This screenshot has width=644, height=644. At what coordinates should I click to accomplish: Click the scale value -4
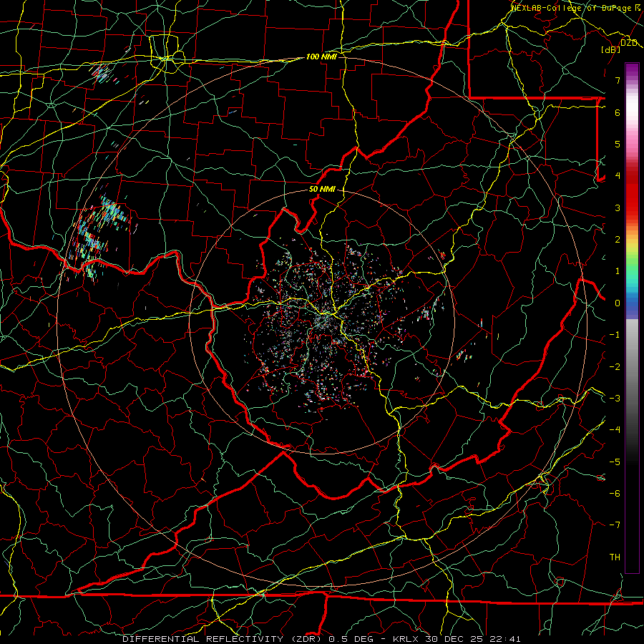click(615, 429)
